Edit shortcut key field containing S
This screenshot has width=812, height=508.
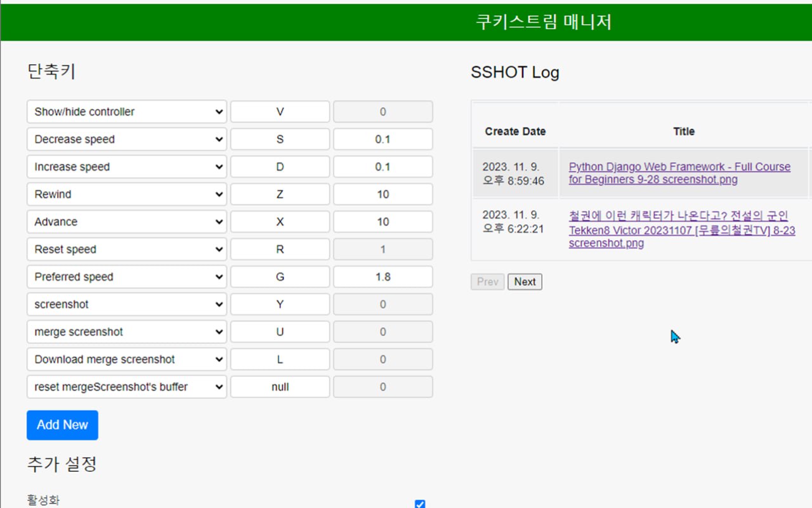[280, 139]
